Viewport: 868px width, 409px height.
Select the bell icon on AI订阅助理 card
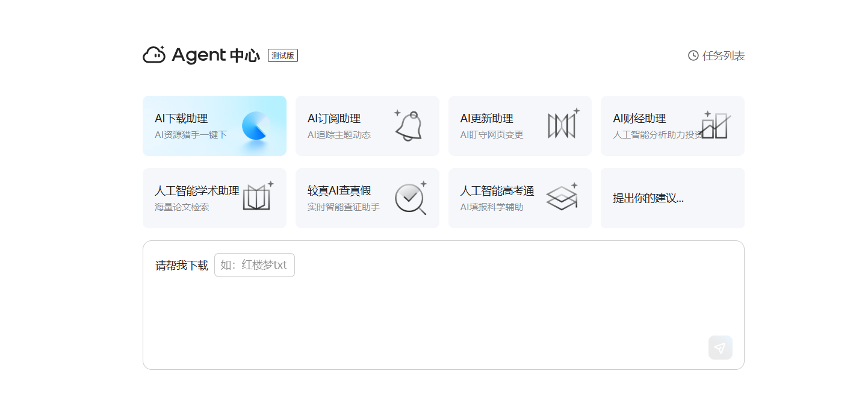409,125
